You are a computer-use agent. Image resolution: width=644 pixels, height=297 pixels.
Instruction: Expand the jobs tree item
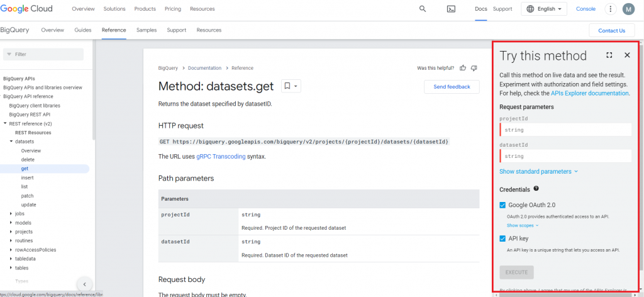(11, 214)
